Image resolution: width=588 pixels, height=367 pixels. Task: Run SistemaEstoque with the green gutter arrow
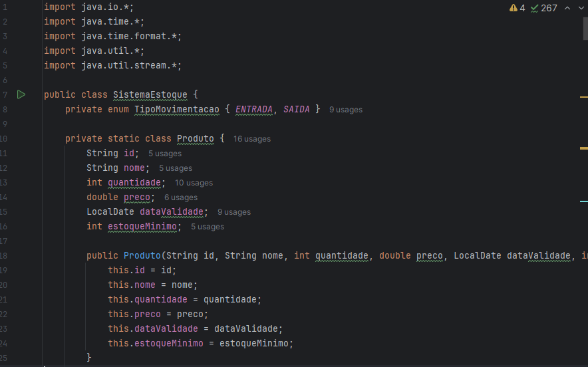pyautogui.click(x=21, y=95)
